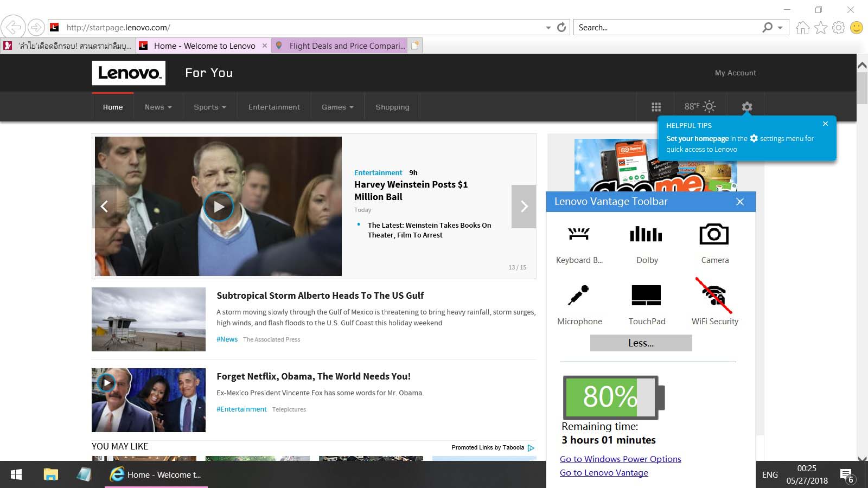
Task: Open browser Tools gear icon
Action: click(839, 27)
